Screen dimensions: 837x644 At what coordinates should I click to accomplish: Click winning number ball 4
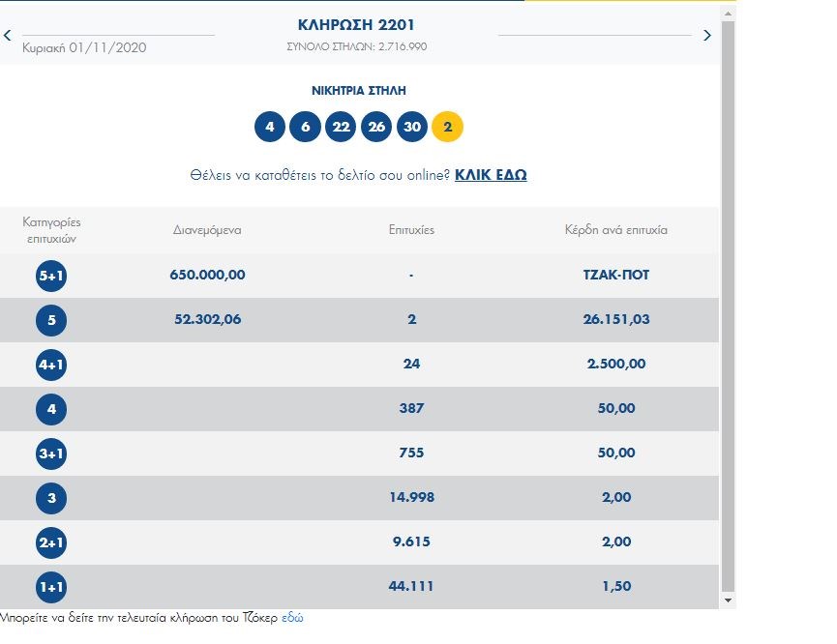pos(270,127)
